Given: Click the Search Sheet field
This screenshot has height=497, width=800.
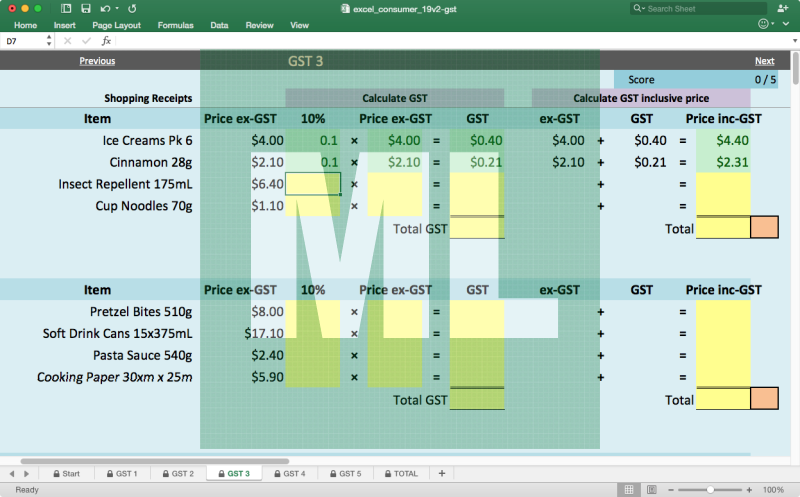Looking at the screenshot, I should pyautogui.click(x=700, y=8).
